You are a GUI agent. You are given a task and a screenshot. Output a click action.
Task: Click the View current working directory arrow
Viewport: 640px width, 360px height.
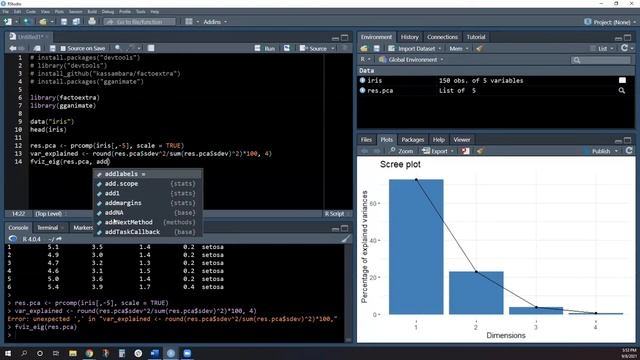pyautogui.click(x=59, y=239)
